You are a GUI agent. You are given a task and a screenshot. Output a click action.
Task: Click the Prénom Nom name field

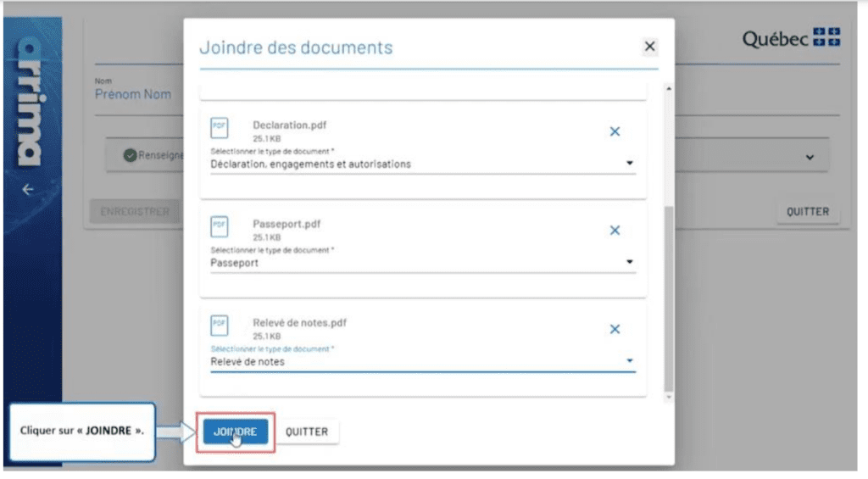tap(133, 94)
